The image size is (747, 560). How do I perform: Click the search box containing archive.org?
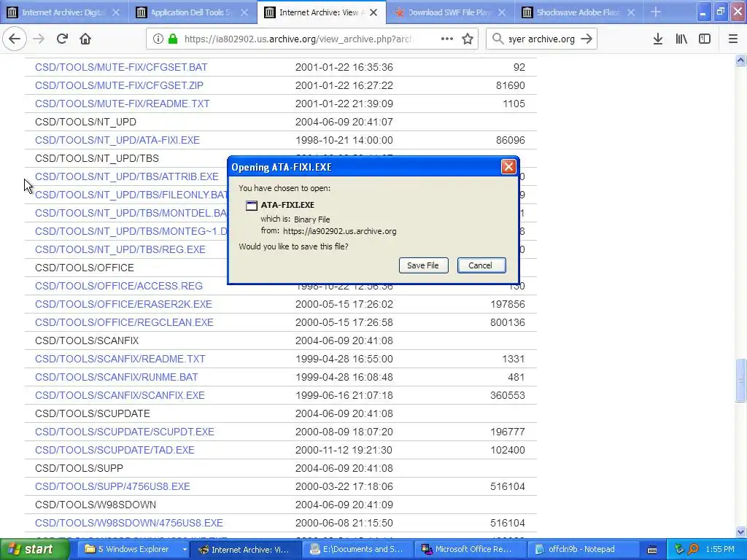(x=542, y=39)
